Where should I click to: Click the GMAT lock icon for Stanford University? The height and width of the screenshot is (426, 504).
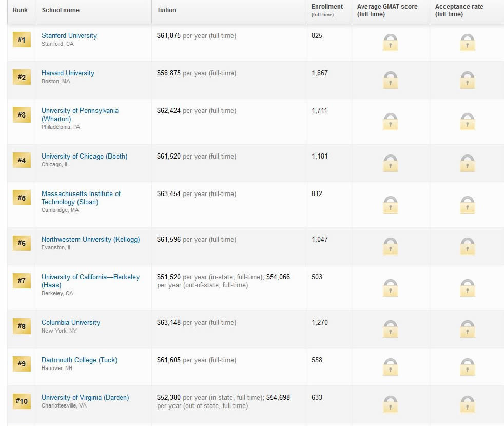coord(391,43)
